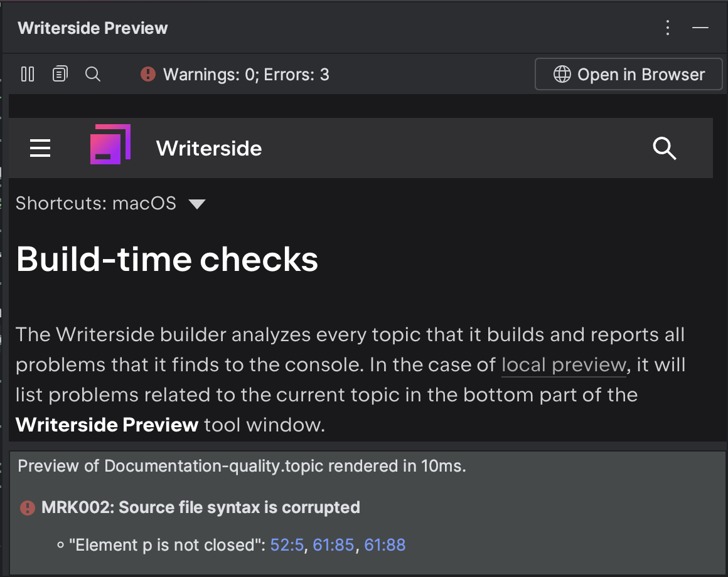
Task: Jump to error location 61:88
Action: [385, 545]
